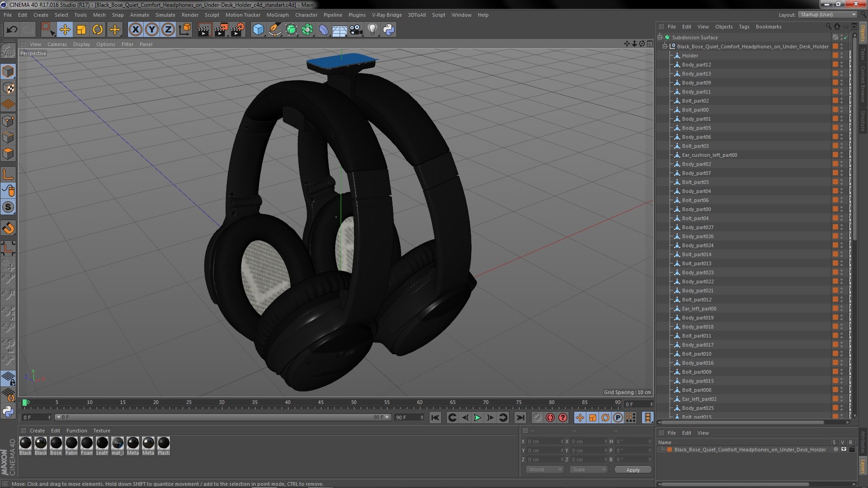Toggle layer solo icon for headphones layer
Screen dimensions: 868x488
(836, 450)
